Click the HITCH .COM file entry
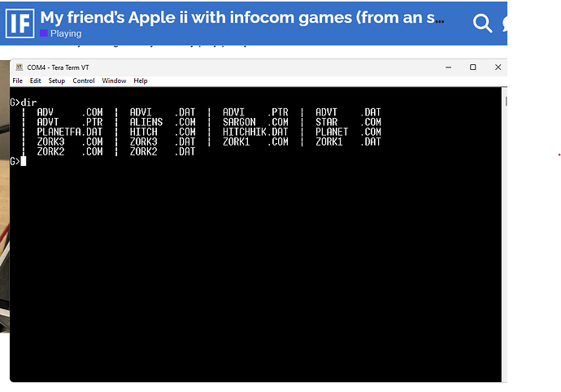The height and width of the screenshot is (392, 561). (x=163, y=132)
